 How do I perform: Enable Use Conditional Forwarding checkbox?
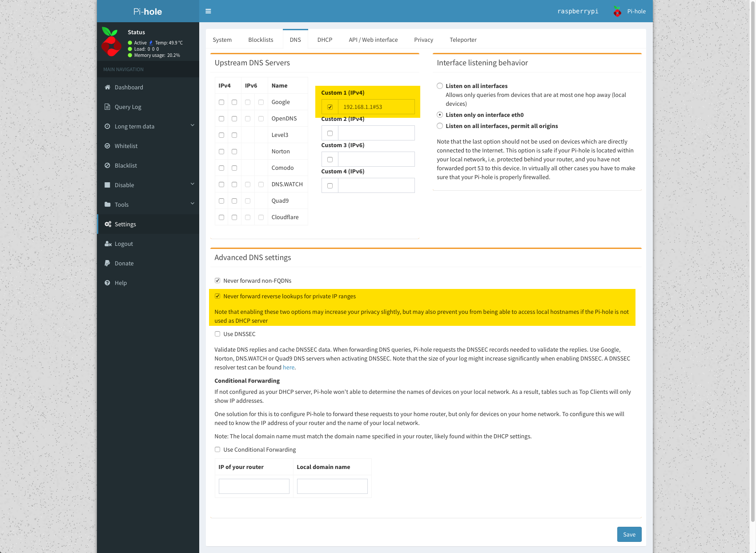217,449
